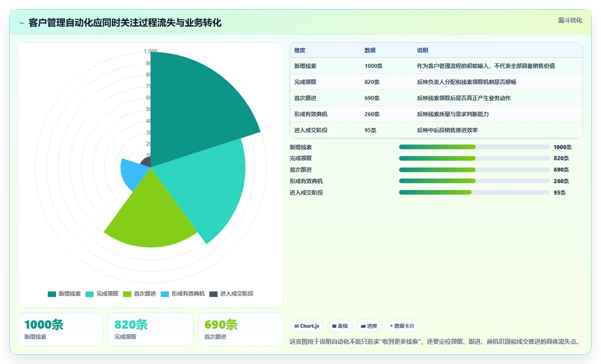Click the 新增线索 progress bar
Screen dimensions: 601x364
click(x=474, y=147)
